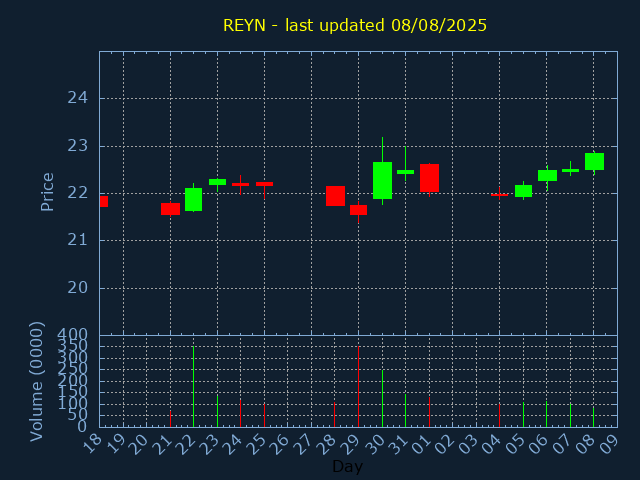Click the day axis label 04
640x480 pixels.
click(x=492, y=444)
